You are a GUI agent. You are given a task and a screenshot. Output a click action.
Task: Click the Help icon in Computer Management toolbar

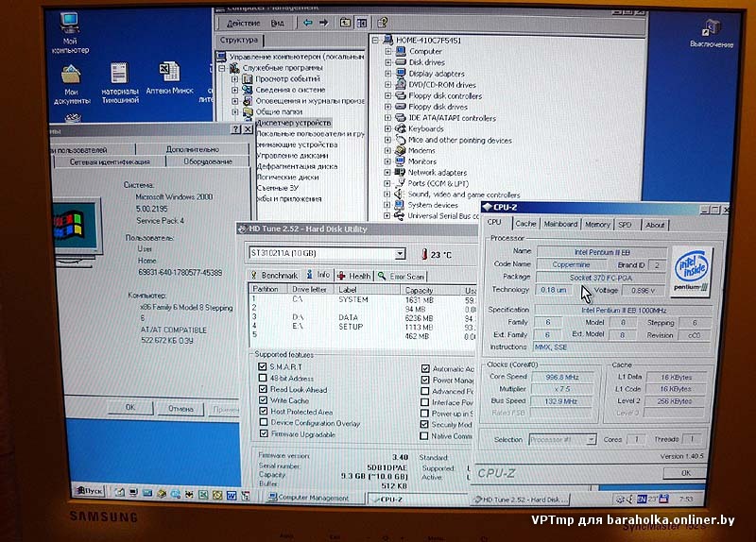383,22
